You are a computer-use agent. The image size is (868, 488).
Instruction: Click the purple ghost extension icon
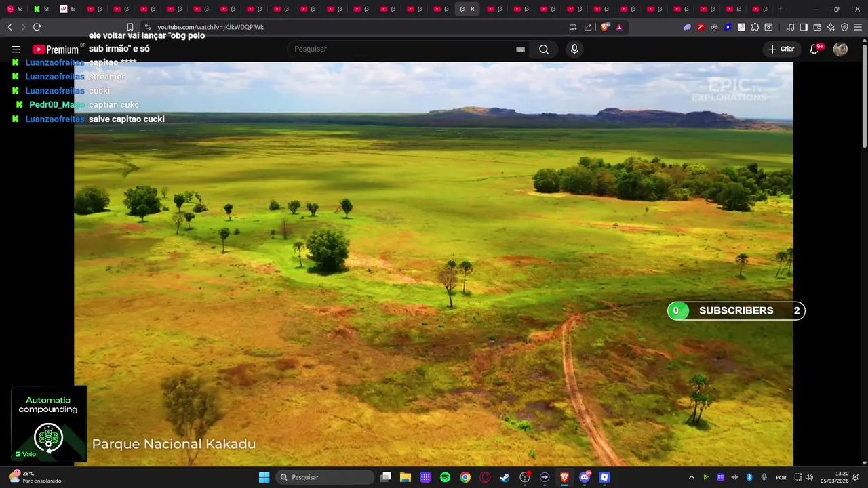pyautogui.click(x=687, y=27)
